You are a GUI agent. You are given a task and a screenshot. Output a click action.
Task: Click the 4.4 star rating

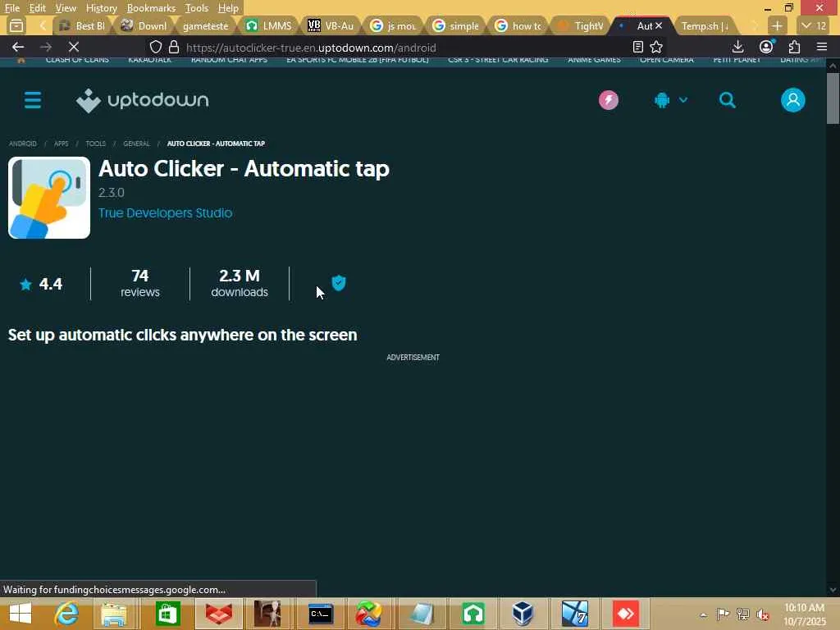[41, 284]
